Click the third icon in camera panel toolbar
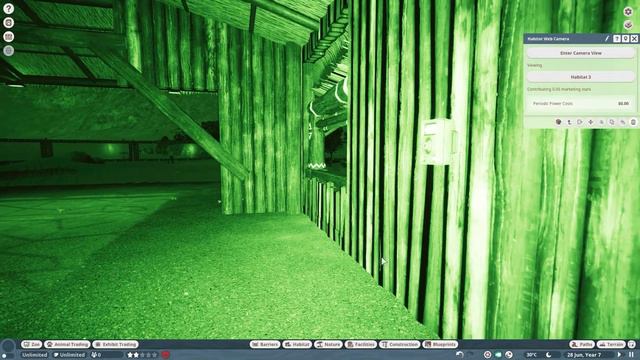 tap(580, 122)
